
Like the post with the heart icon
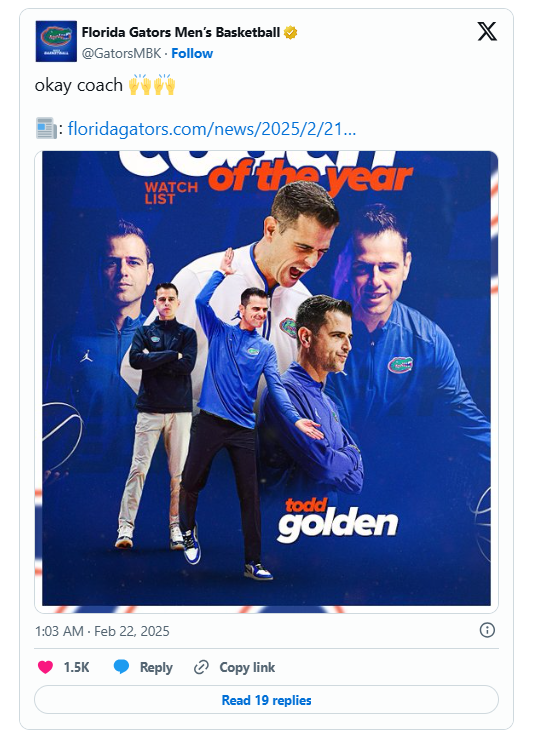[45, 667]
